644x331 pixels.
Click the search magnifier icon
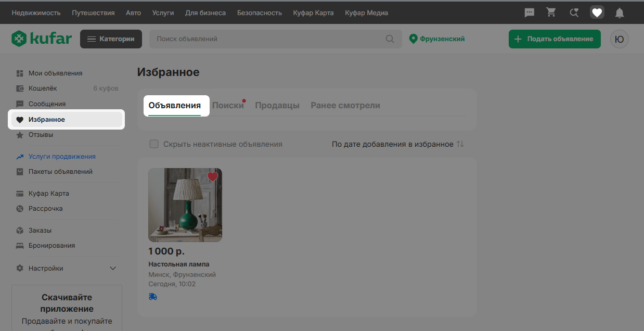(390, 39)
